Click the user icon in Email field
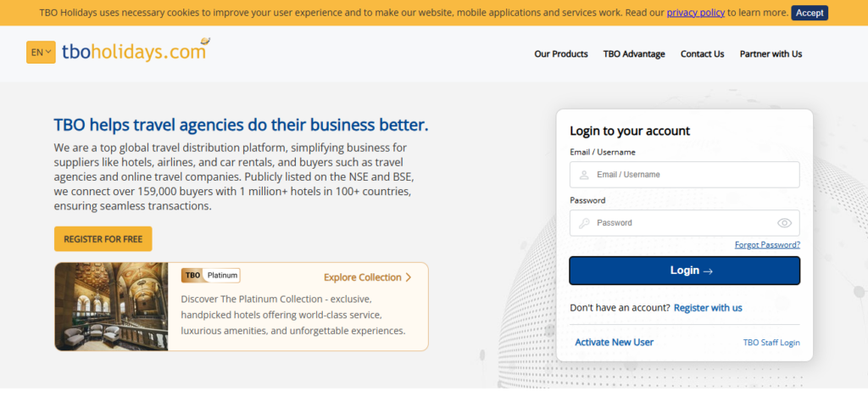Image resolution: width=868 pixels, height=397 pixels. 584,175
